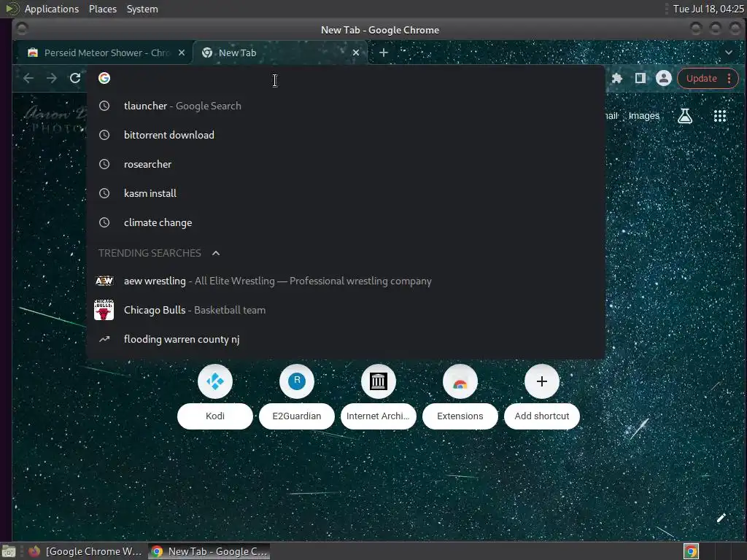Choose kasm install suggestion
Screen dimensions: 747x560
(346, 193)
